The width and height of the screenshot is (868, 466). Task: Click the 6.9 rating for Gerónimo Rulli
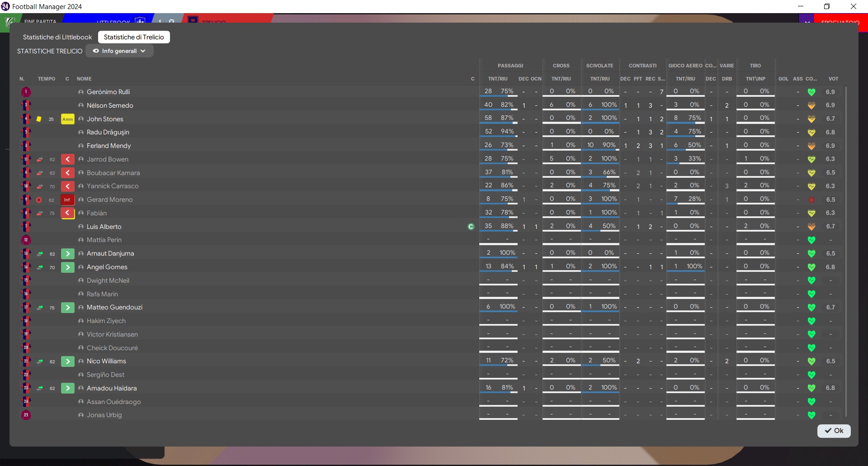[x=830, y=92]
